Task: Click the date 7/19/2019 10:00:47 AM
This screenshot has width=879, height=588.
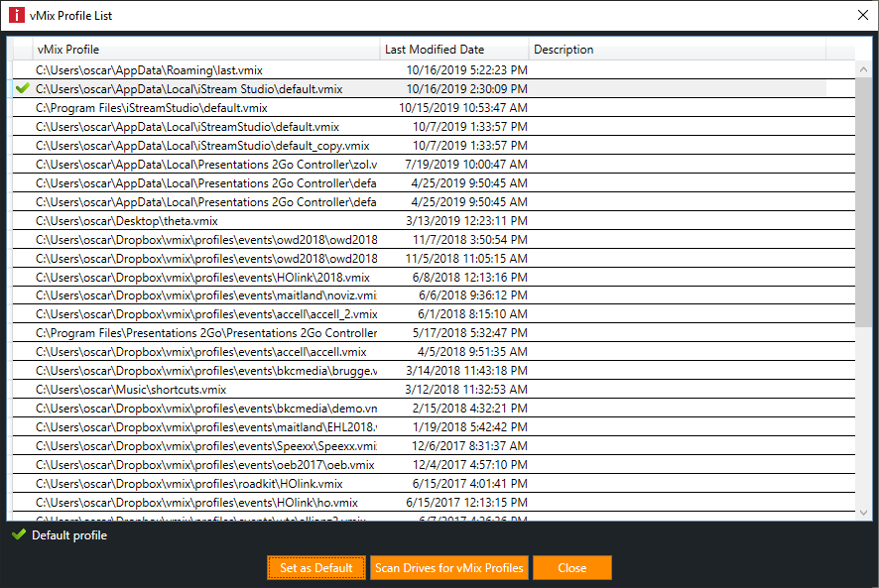Action: (466, 165)
